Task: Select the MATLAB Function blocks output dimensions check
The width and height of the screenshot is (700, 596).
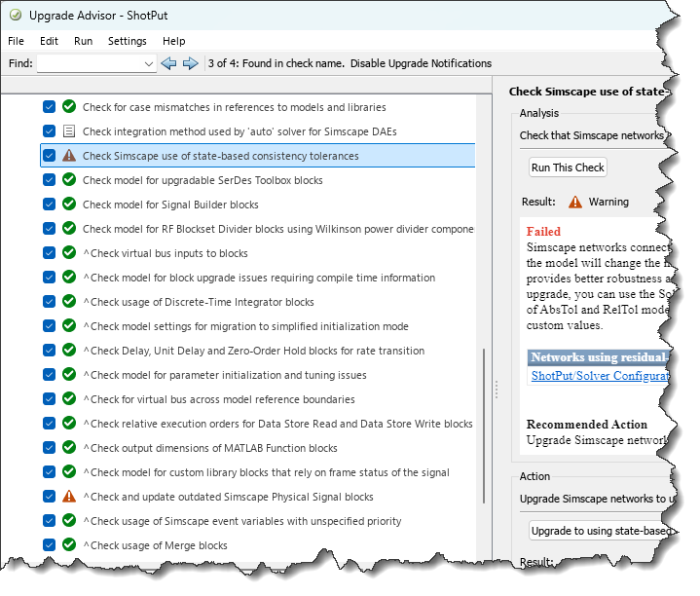Action: [209, 448]
